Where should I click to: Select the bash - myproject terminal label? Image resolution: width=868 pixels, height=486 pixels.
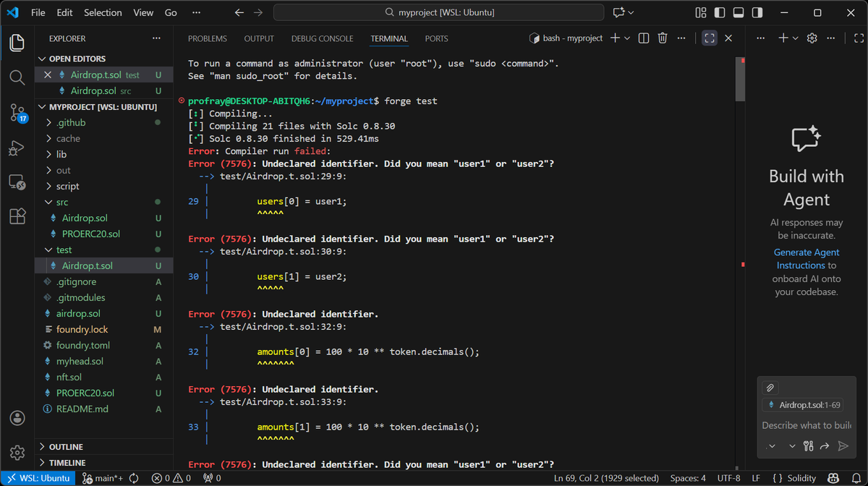point(566,38)
